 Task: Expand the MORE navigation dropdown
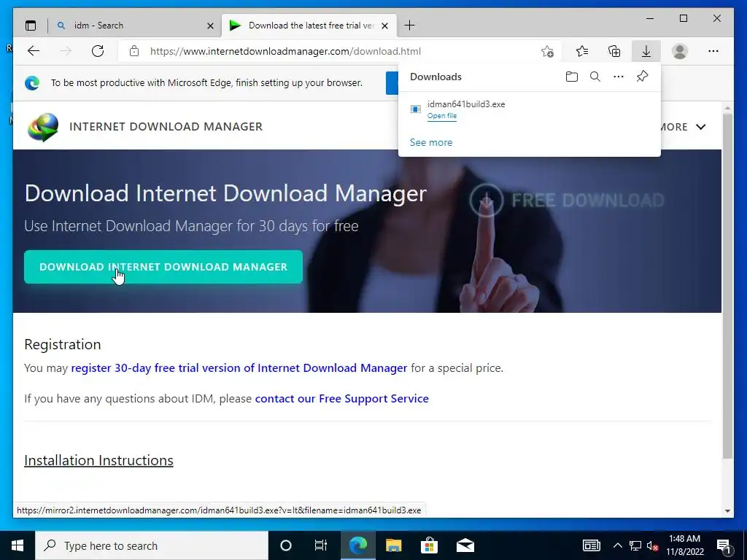point(683,127)
